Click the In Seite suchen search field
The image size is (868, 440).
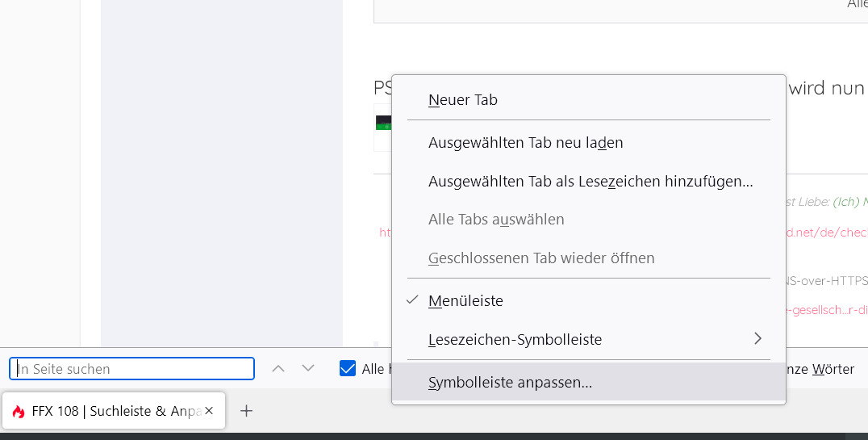pos(131,369)
